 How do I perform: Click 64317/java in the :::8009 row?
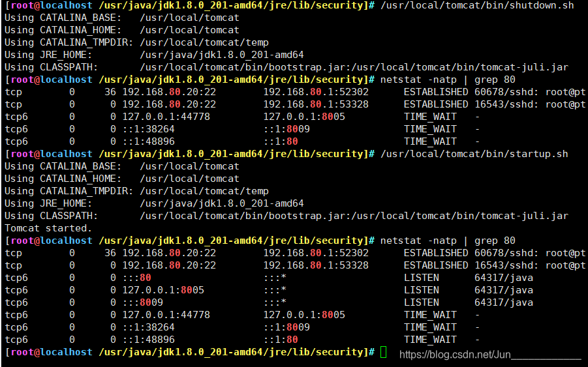pos(504,302)
